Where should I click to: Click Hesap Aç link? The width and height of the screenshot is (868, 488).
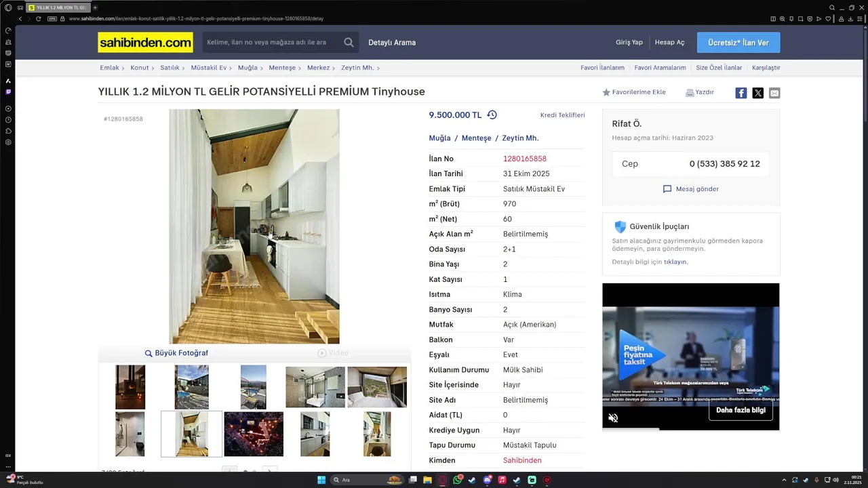pos(669,43)
